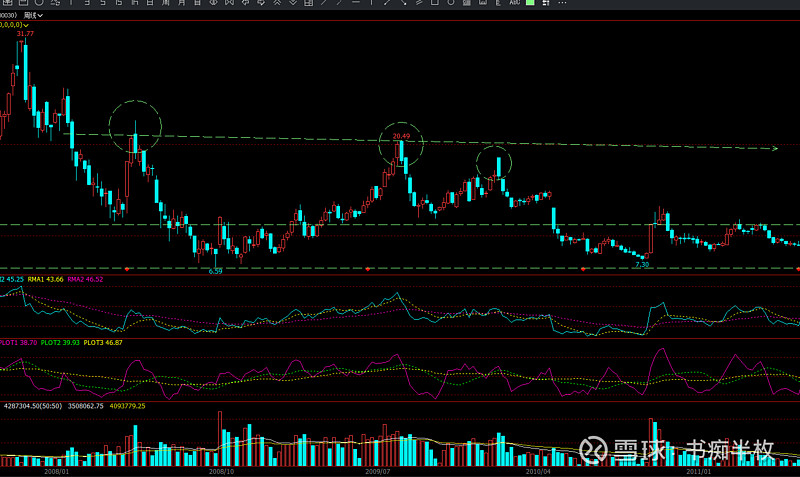Image resolution: width=800 pixels, height=477 pixels.
Task: Select the parallel channel lines drawing tool
Action: (419, 3)
